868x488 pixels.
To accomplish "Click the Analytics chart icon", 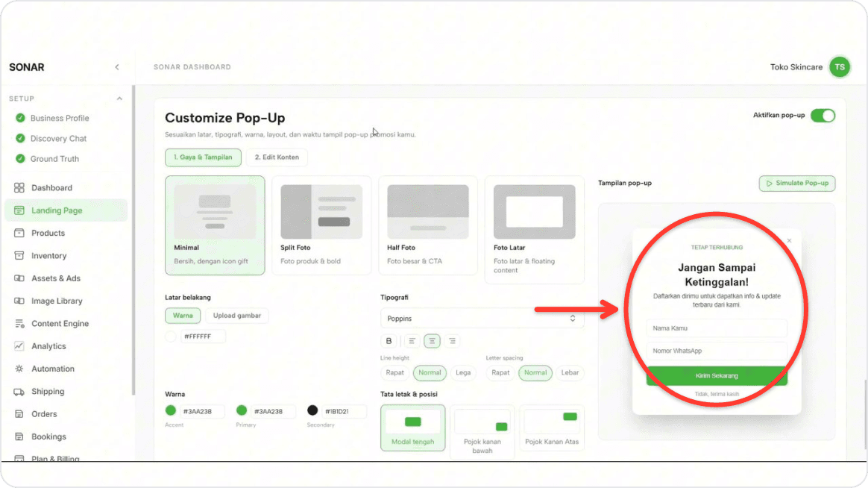I will tap(19, 346).
